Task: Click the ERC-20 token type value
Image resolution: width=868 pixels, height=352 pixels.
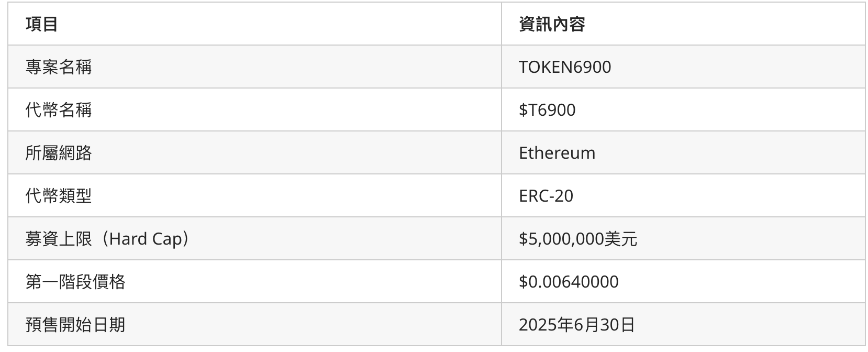Action: pyautogui.click(x=546, y=196)
